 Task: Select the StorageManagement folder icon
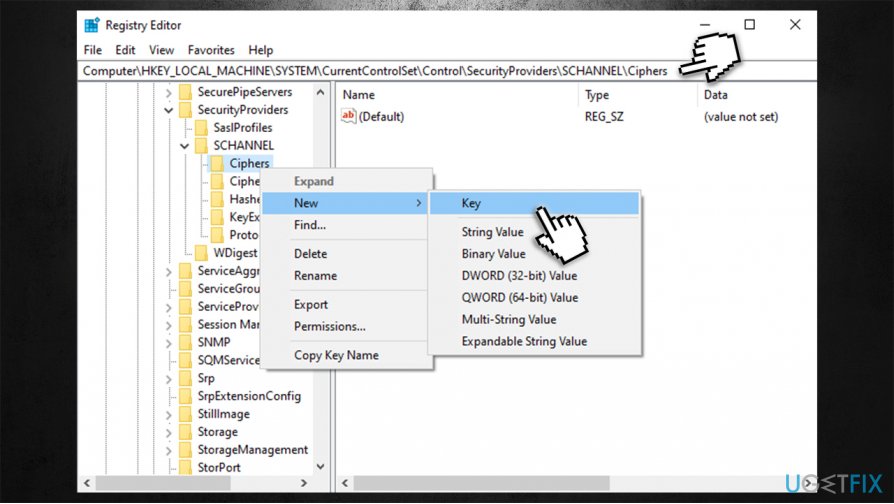click(x=185, y=450)
